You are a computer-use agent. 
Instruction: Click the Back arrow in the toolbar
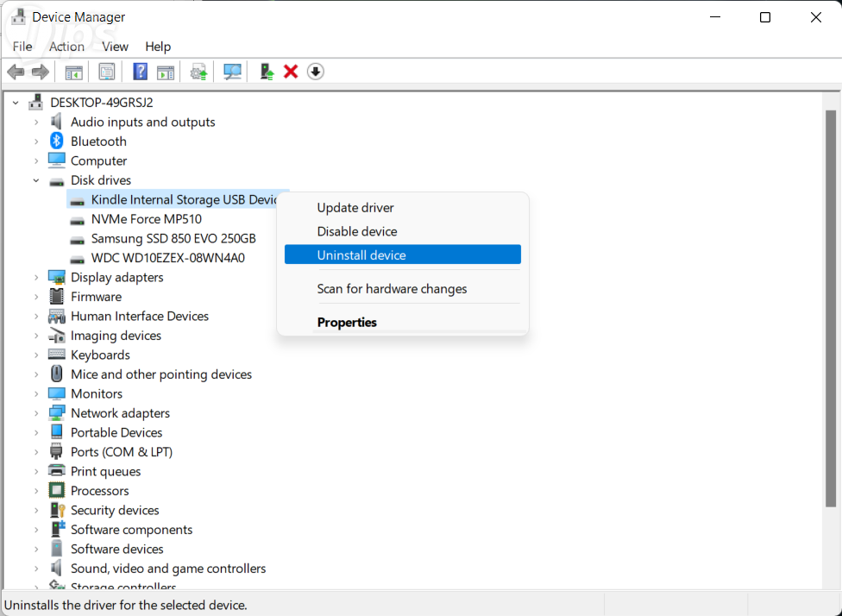point(16,72)
